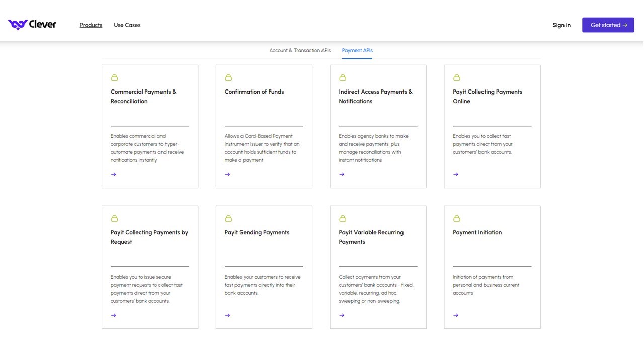Click the arrow under Payit Collecting Payments by Request
This screenshot has width=644, height=362.
pyautogui.click(x=114, y=315)
